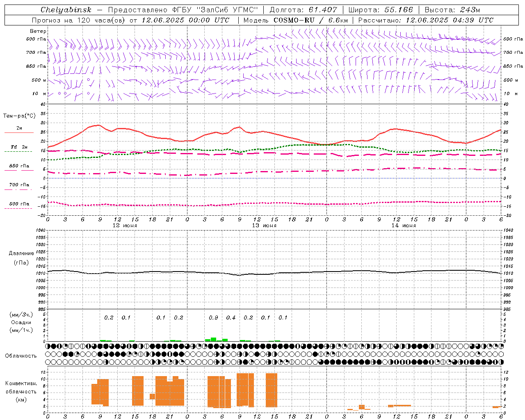Click the "850 гПа" temperature legend entry

[x=19, y=166]
